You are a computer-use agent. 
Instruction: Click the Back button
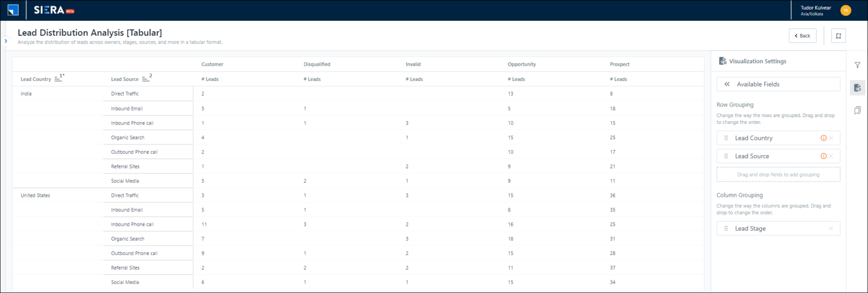click(802, 36)
